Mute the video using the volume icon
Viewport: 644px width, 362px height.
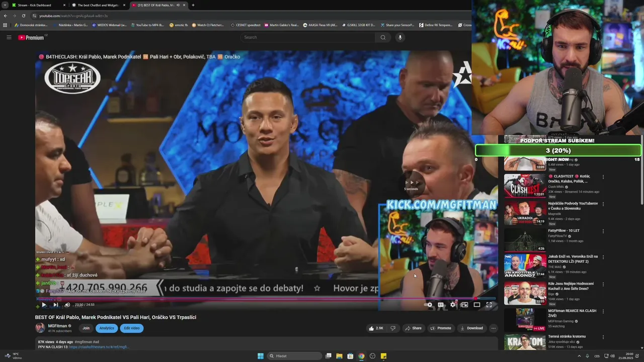(67, 305)
